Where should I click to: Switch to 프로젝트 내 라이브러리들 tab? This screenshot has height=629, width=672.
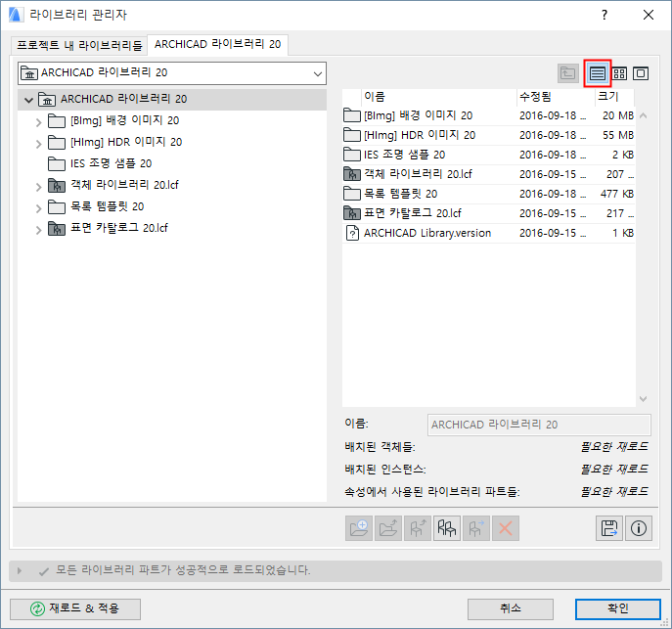tap(79, 45)
